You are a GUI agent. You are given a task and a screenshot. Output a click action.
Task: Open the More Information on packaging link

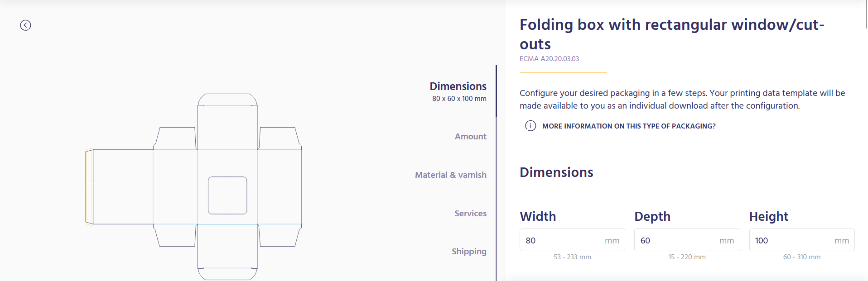click(629, 126)
